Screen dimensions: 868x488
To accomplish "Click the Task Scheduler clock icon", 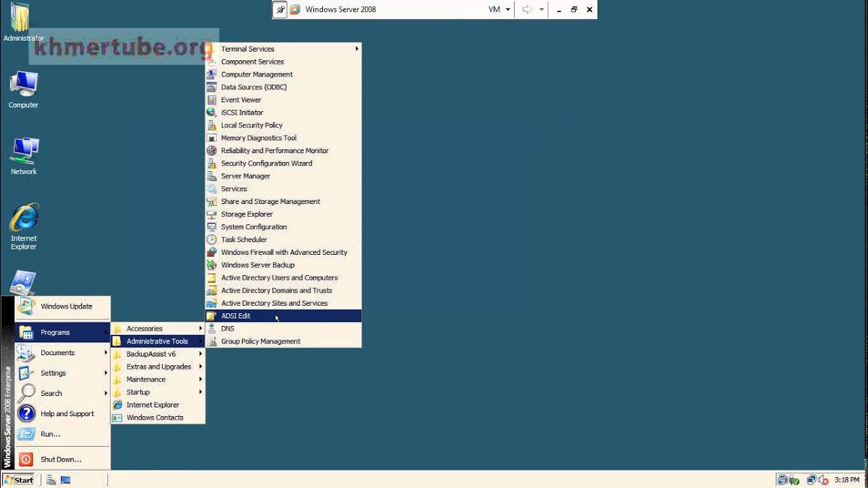I will pyautogui.click(x=212, y=239).
